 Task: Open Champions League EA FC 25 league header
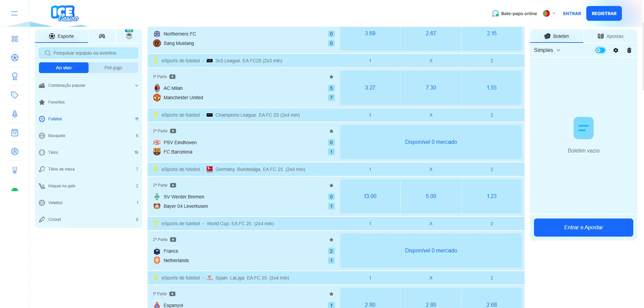point(336,115)
